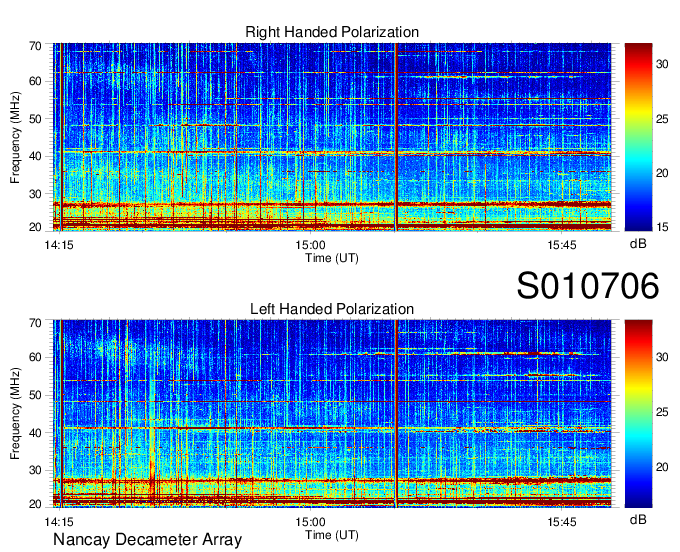Click the color bar beside Left Handed Polarization plot

click(x=638, y=414)
